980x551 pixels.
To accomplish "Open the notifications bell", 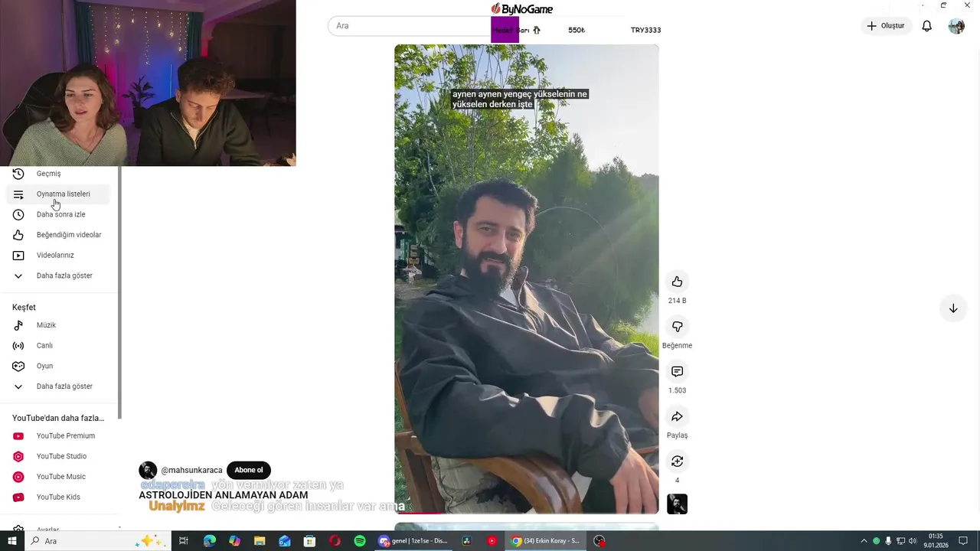I will (926, 26).
